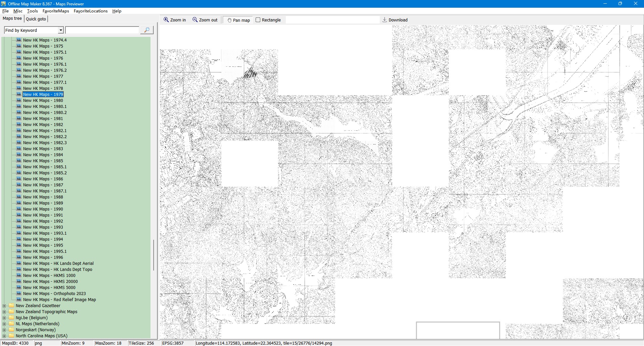This screenshot has height=346, width=644.
Task: Click the Zoom out magnifier icon
Action: click(195, 20)
